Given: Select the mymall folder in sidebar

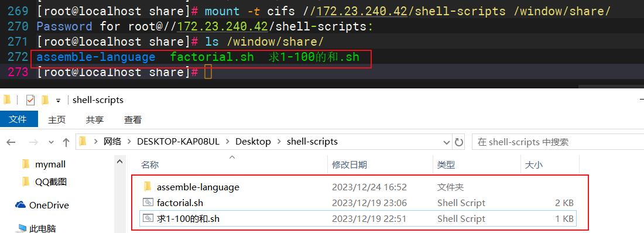Looking at the screenshot, I should (x=50, y=165).
